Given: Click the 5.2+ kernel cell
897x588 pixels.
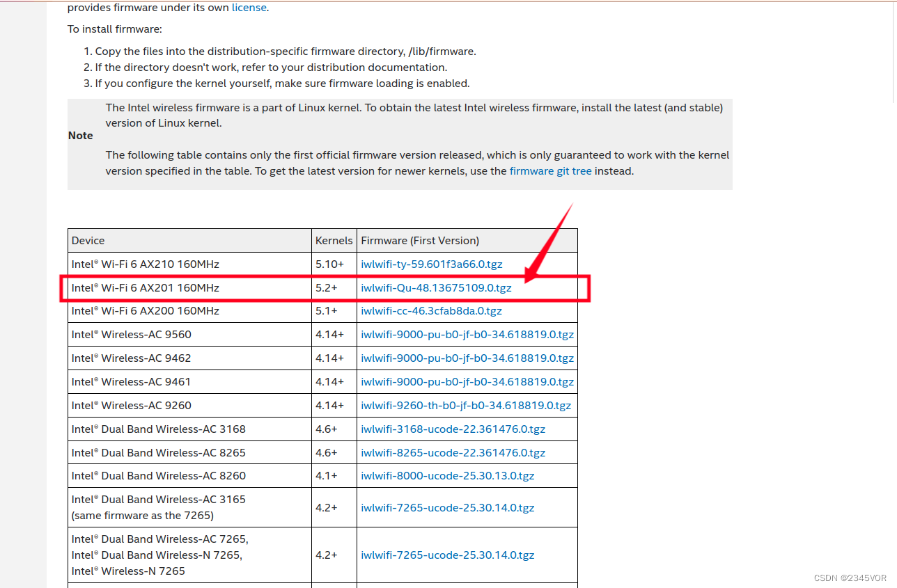Looking at the screenshot, I should click(334, 287).
